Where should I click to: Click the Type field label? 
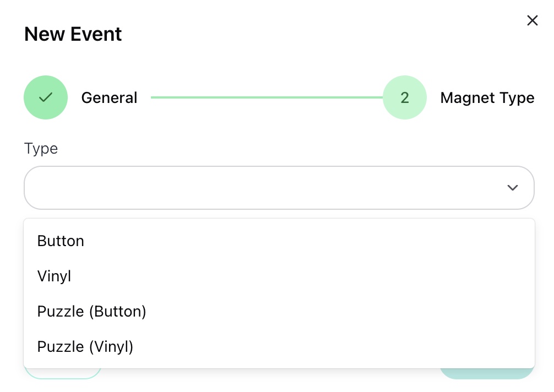click(41, 149)
